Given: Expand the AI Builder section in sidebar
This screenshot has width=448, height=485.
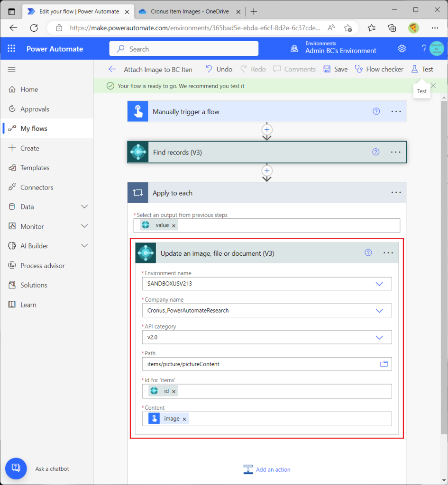Looking at the screenshot, I should click(84, 246).
